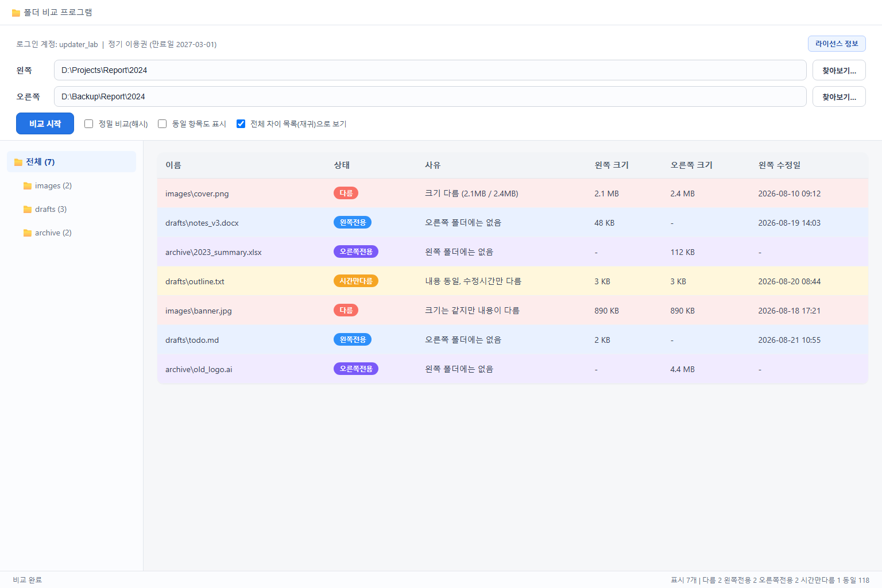This screenshot has height=588, width=882.
Task: Sort by the 이름 column header
Action: 173,165
